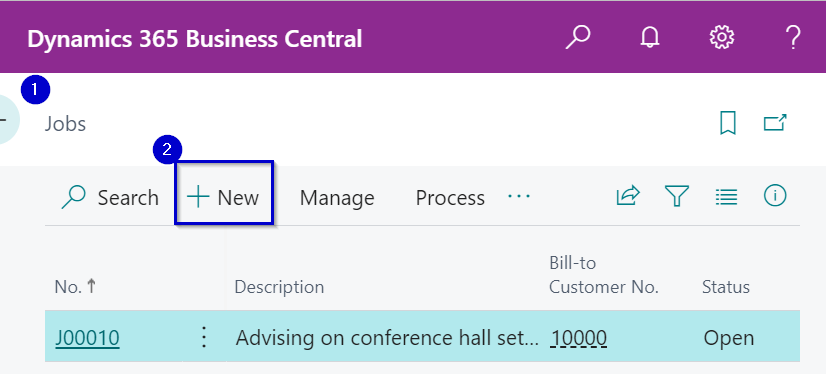Open row options for J00010
826x374 pixels.
pyautogui.click(x=204, y=337)
